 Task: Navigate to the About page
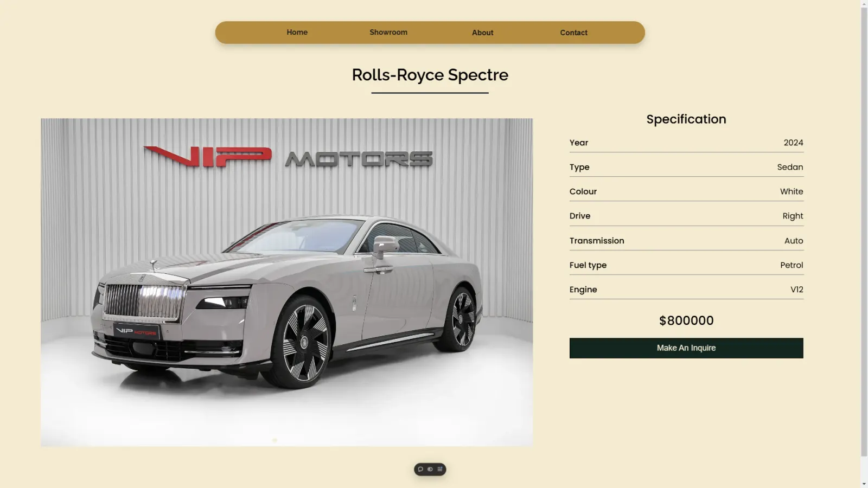[482, 33]
